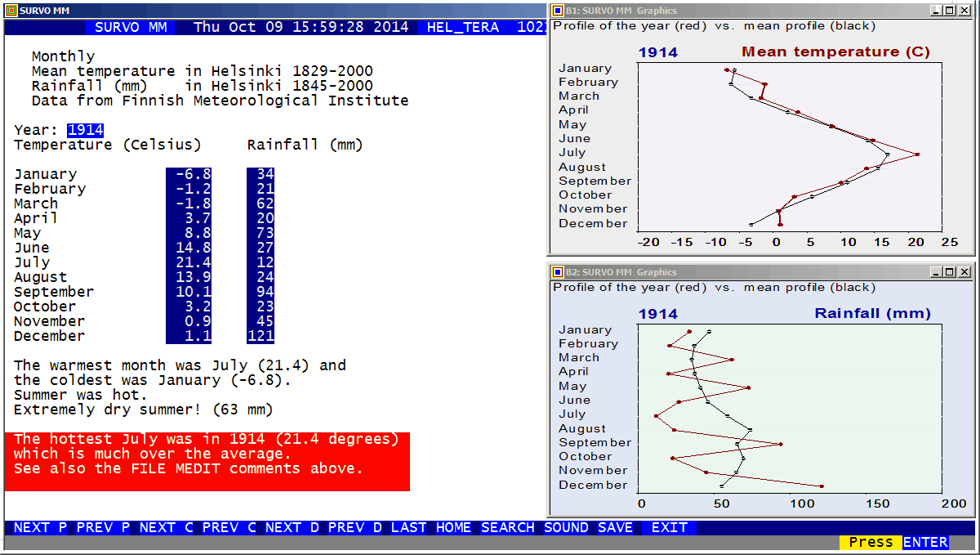Click the July label in temperature chart
980x555 pixels.
572,153
